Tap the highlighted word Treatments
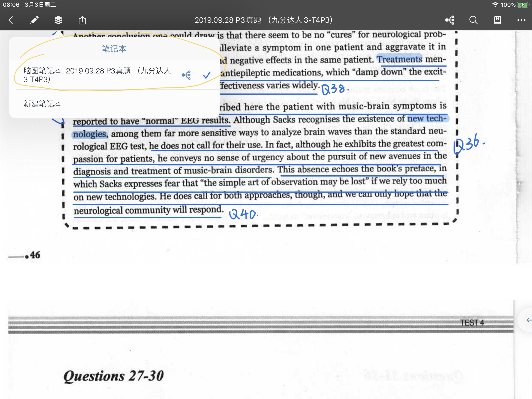Image resolution: width=532 pixels, height=399 pixels. tap(399, 59)
